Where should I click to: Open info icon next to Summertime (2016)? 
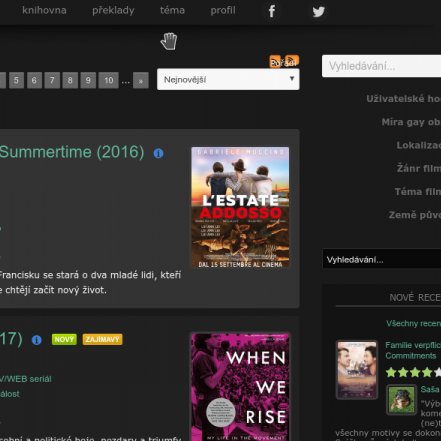pyautogui.click(x=158, y=153)
